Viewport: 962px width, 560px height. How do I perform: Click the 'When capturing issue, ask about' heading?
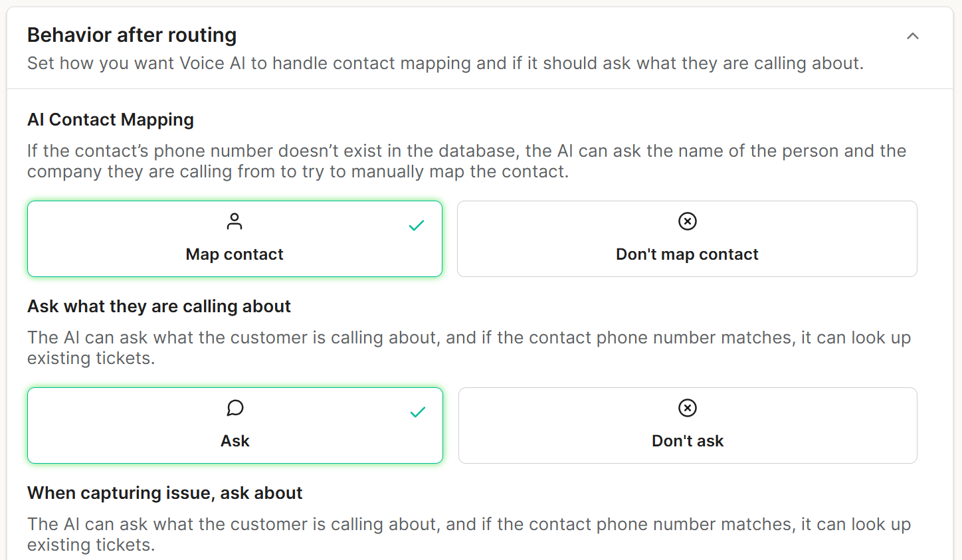point(165,493)
